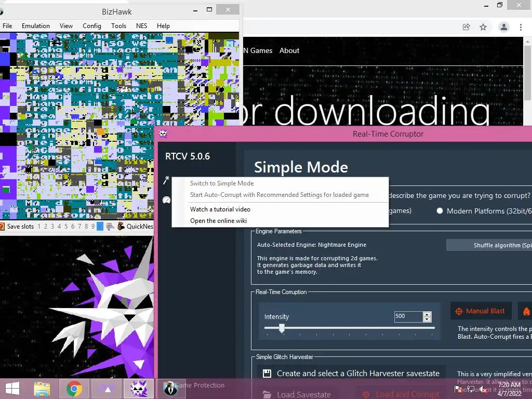The height and width of the screenshot is (399, 532).
Task: Click the QuickNes core icon in BizHawk
Action: click(x=121, y=227)
